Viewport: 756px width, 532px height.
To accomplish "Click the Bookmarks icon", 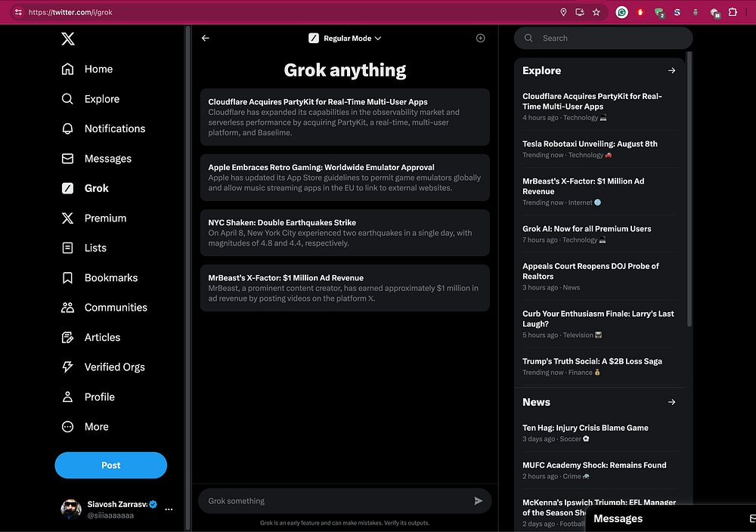I will tap(67, 277).
